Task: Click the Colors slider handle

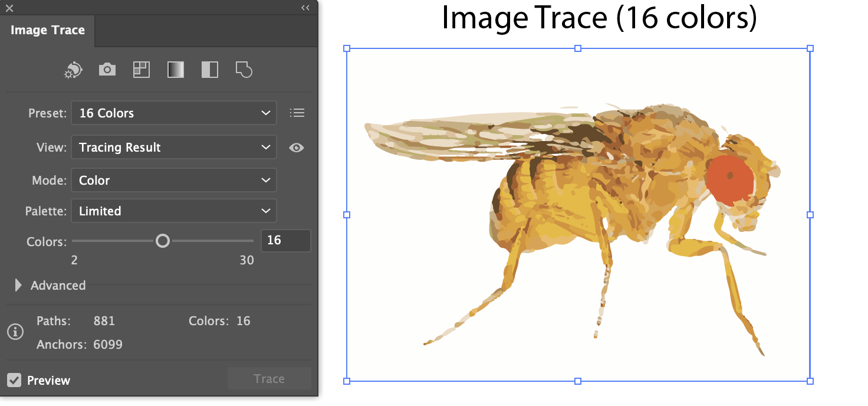Action: pos(163,241)
